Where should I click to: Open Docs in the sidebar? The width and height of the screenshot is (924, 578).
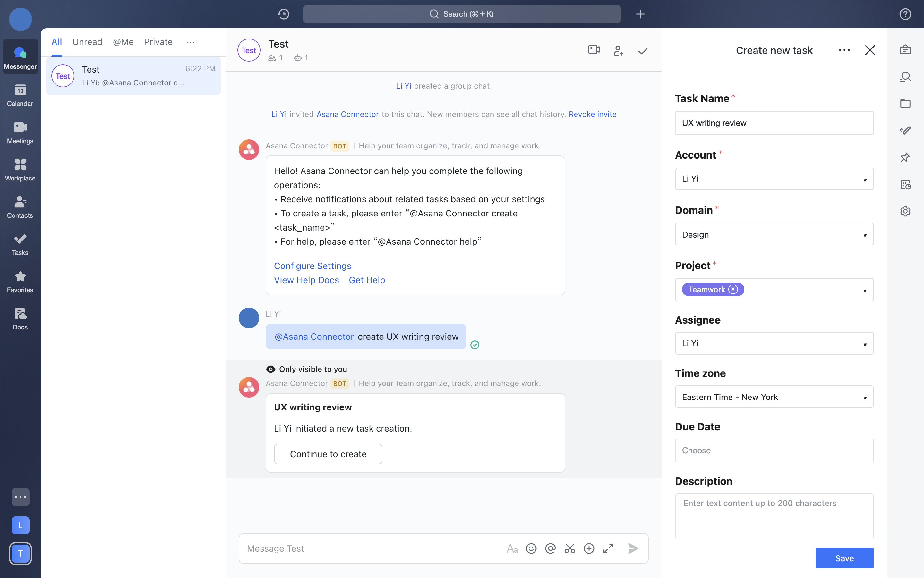(x=20, y=319)
